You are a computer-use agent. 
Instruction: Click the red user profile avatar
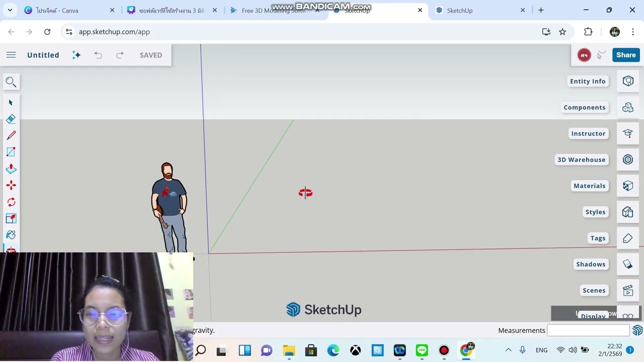click(584, 55)
